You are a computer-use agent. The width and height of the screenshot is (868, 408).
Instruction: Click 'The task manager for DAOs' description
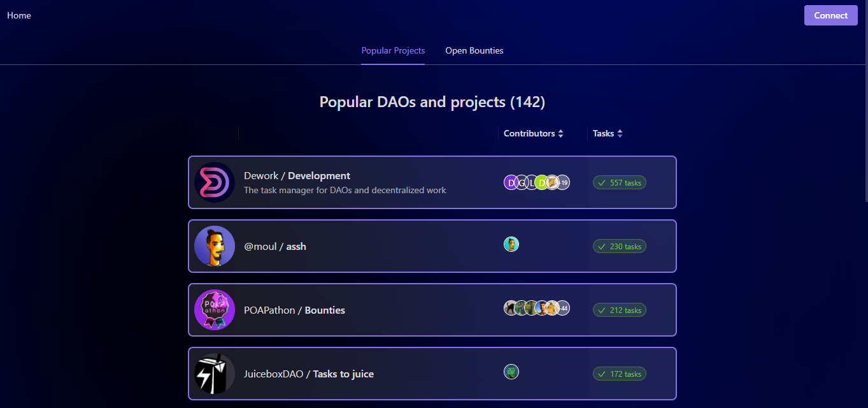click(345, 190)
